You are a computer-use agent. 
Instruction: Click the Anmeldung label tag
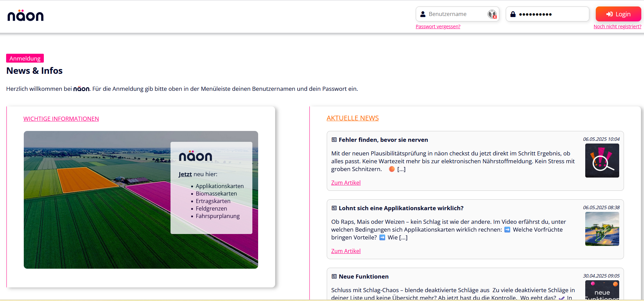click(25, 58)
